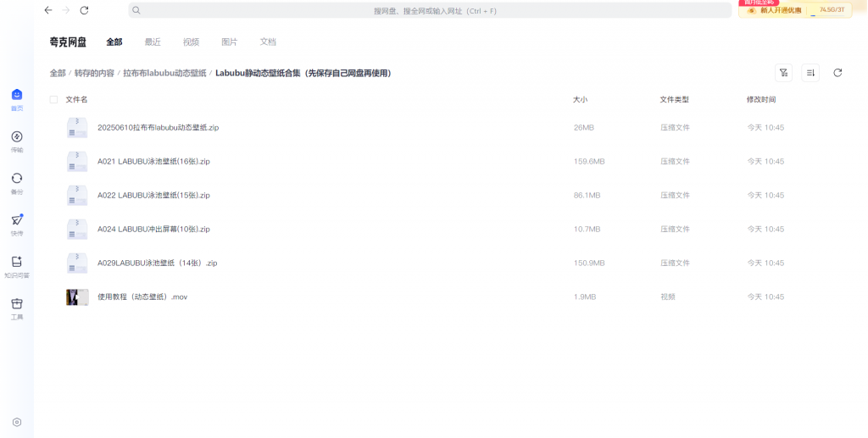Focus the search or address input field
868x438 pixels.
point(430,10)
